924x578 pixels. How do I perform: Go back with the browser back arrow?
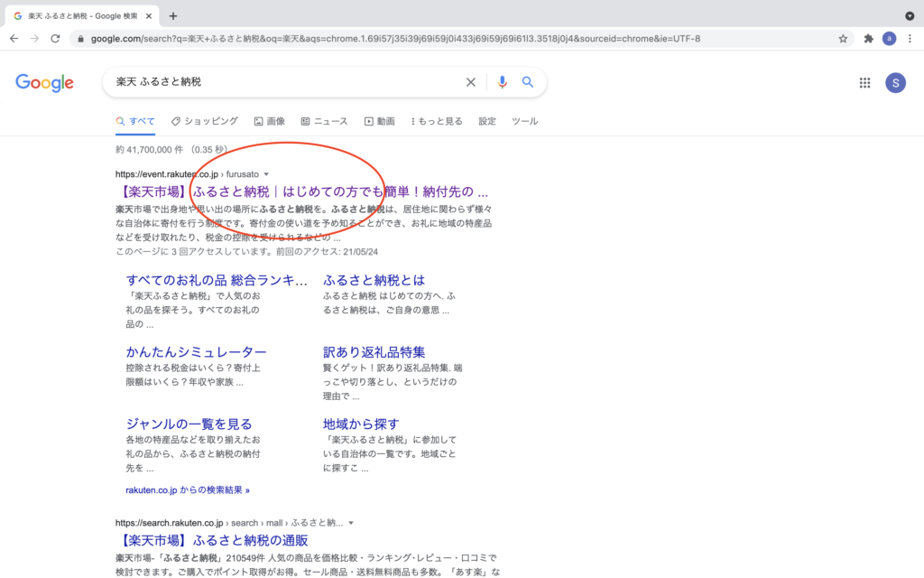(14, 39)
